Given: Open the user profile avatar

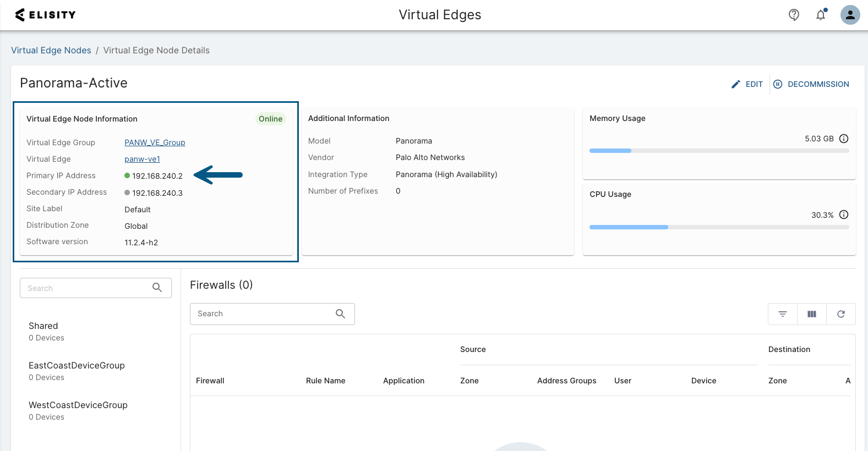Looking at the screenshot, I should tap(850, 15).
